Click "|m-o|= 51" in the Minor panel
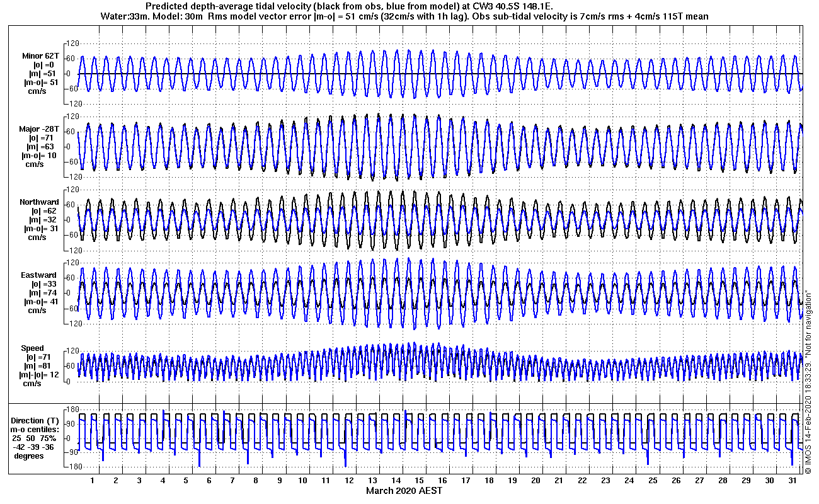 coord(40,83)
